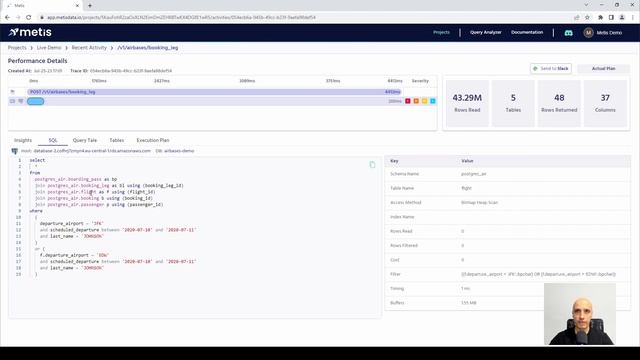Click the Table Name row in the details table

click(507, 188)
